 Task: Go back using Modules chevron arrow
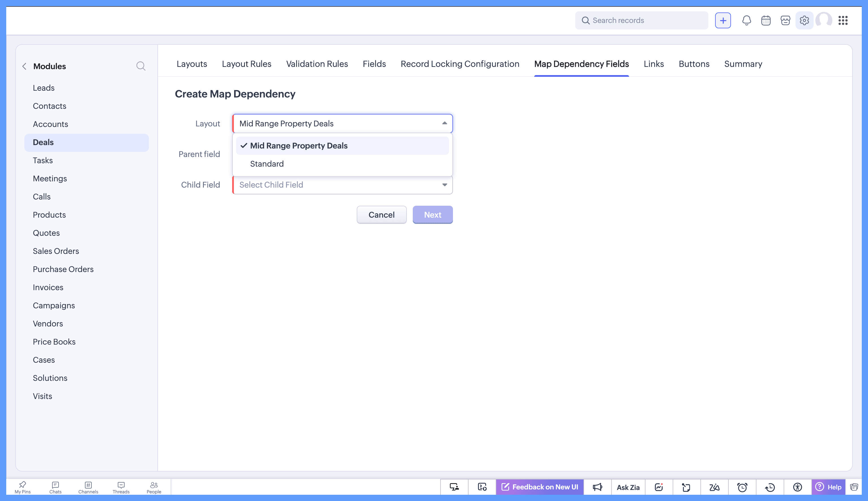tap(24, 66)
